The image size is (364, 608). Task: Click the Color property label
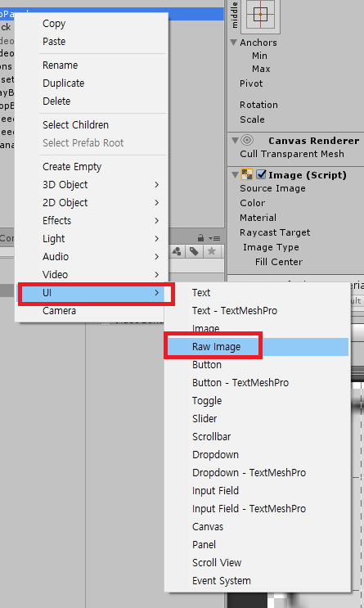(x=253, y=203)
